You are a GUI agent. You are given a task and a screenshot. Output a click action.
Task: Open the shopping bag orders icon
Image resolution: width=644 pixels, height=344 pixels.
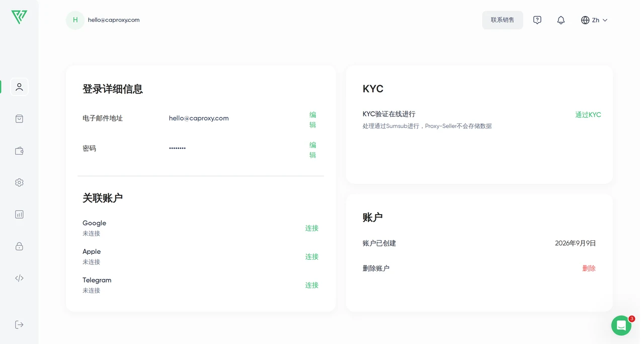click(19, 119)
